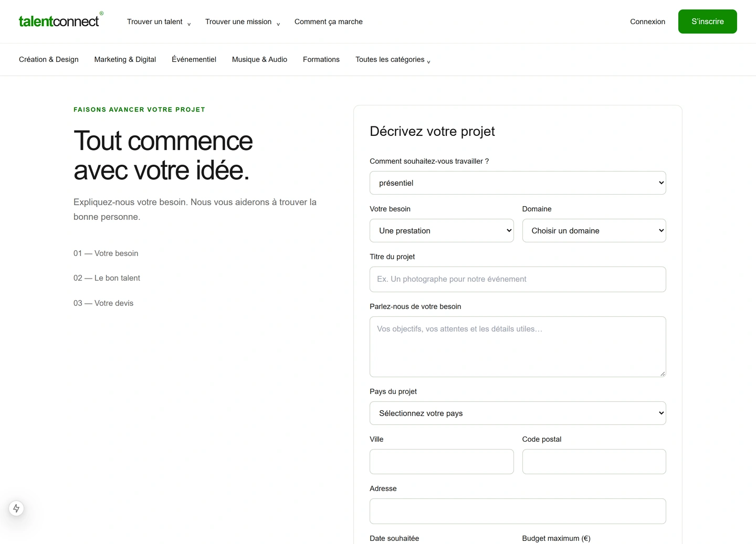This screenshot has height=544, width=756.
Task: Open the Formations category
Action: (x=321, y=59)
